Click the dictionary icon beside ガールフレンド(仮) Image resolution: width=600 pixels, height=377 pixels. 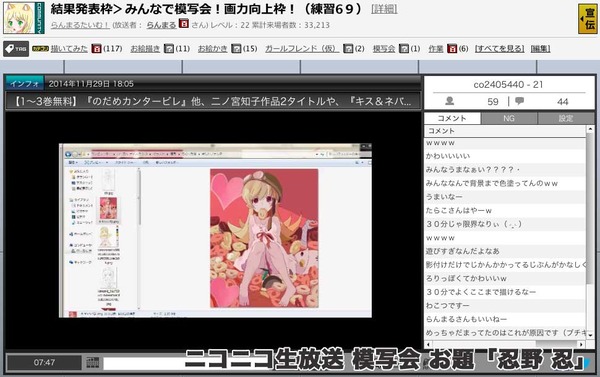pyautogui.click(x=348, y=49)
